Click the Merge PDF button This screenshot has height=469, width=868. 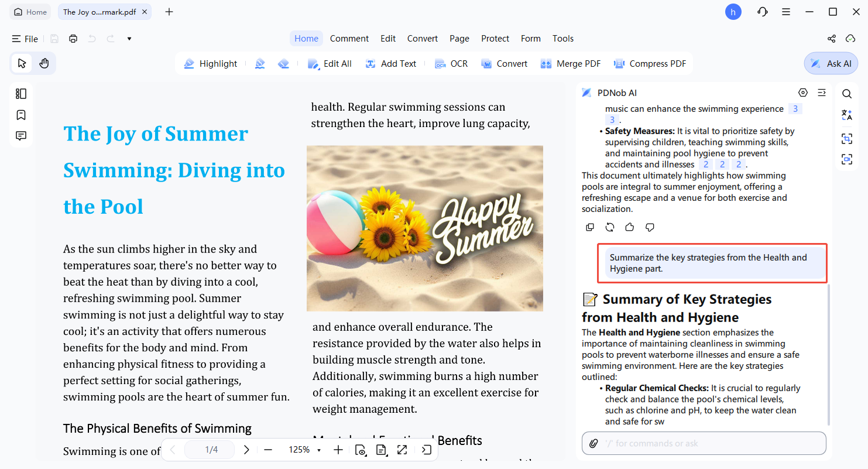coord(571,63)
